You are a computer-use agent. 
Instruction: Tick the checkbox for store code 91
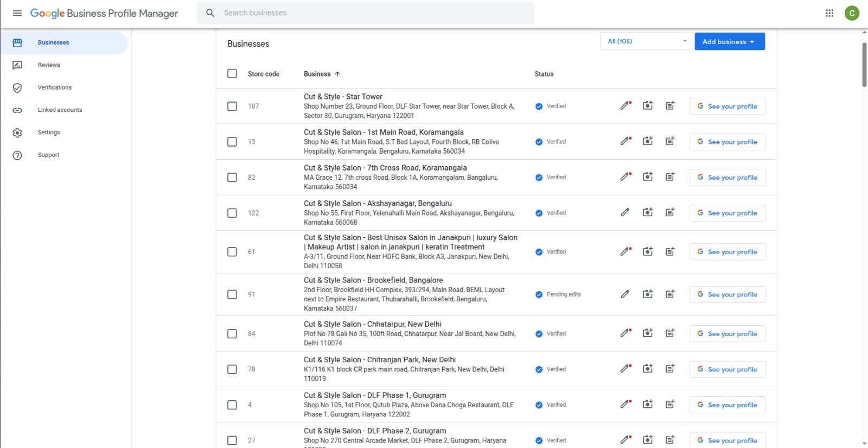[232, 294]
